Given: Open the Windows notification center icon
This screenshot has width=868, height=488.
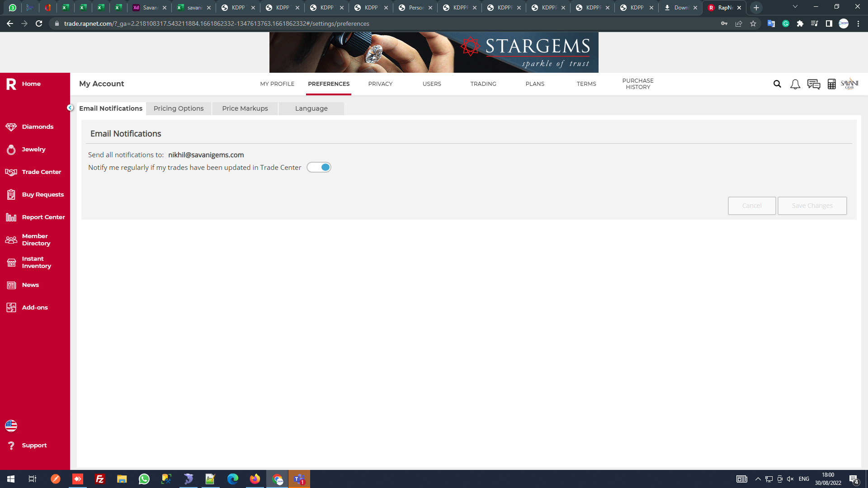Looking at the screenshot, I should coord(854,479).
